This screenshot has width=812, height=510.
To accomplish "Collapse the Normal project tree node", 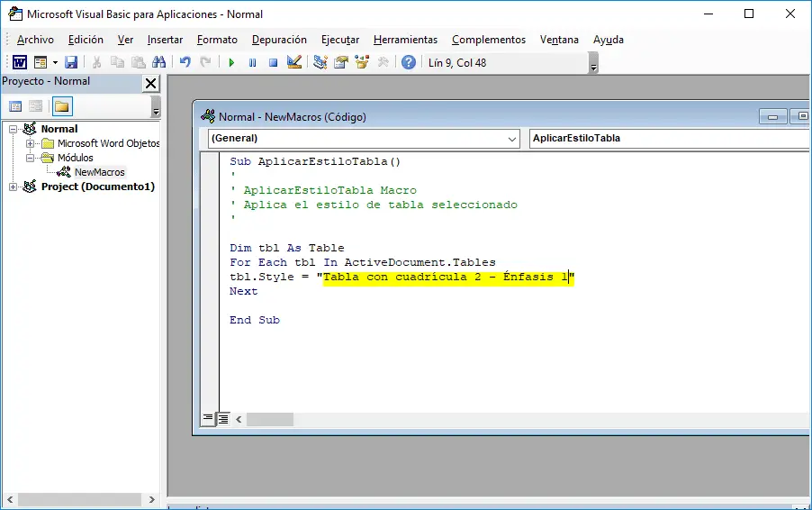I will click(x=13, y=129).
